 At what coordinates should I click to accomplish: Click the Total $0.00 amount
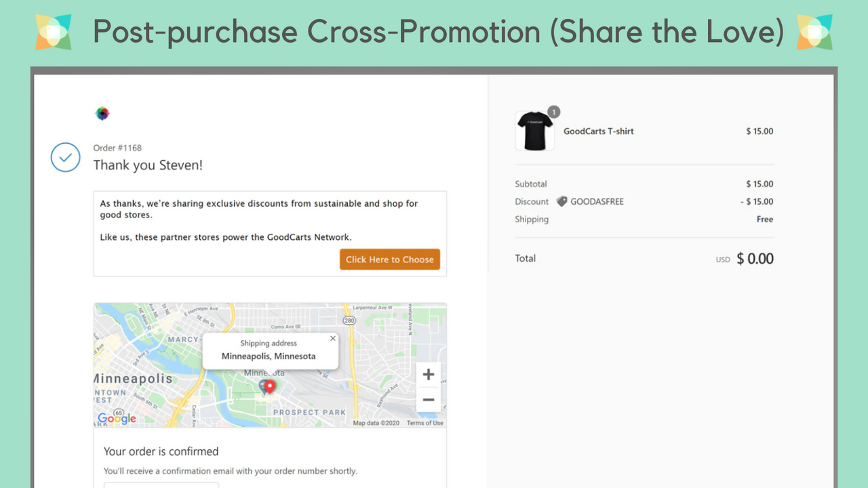click(x=755, y=258)
